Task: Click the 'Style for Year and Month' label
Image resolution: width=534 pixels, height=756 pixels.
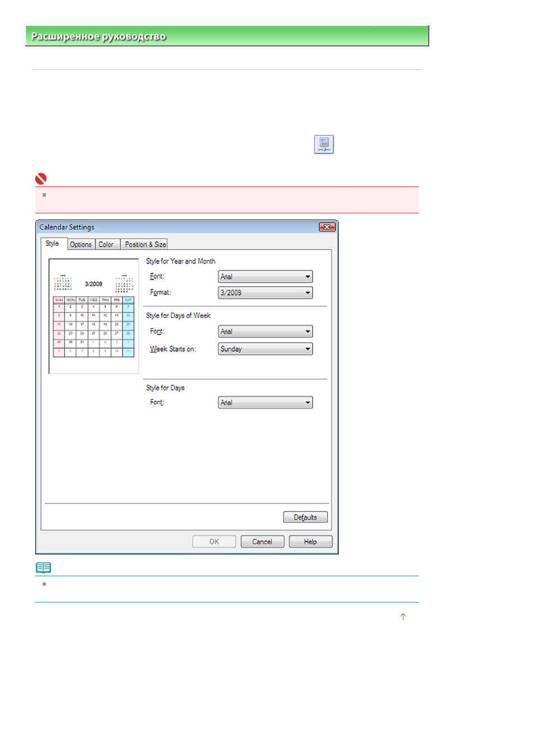Action: 181,261
